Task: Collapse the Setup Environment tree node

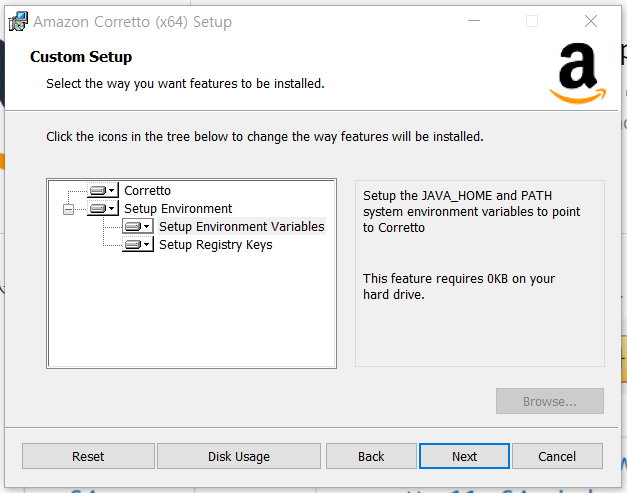Action: pos(68,209)
